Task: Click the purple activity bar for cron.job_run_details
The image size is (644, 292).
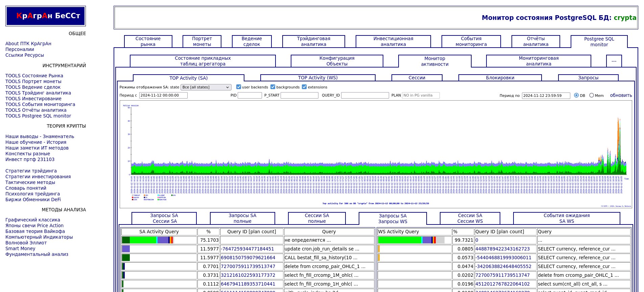Action: coord(126,249)
